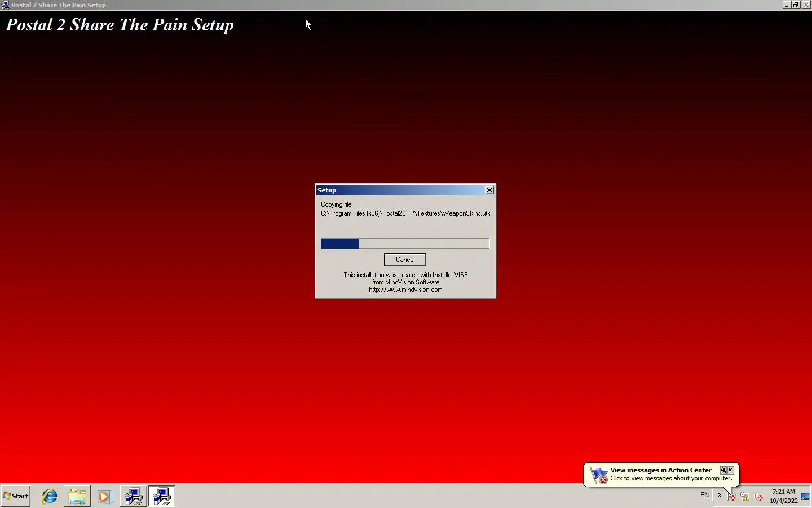The width and height of the screenshot is (812, 508).
Task: Close the small Setup dialog with X
Action: point(489,190)
